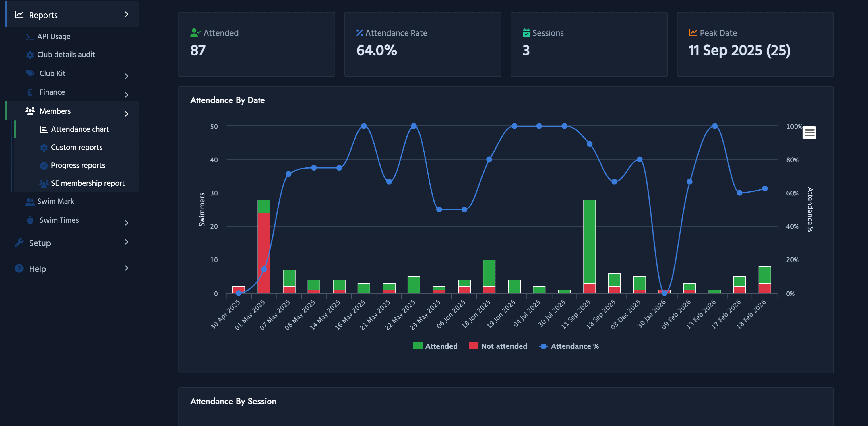Viewport: 868px width, 426px height.
Task: Click the 30 Jan 2026 attendance line point
Action: (664, 293)
